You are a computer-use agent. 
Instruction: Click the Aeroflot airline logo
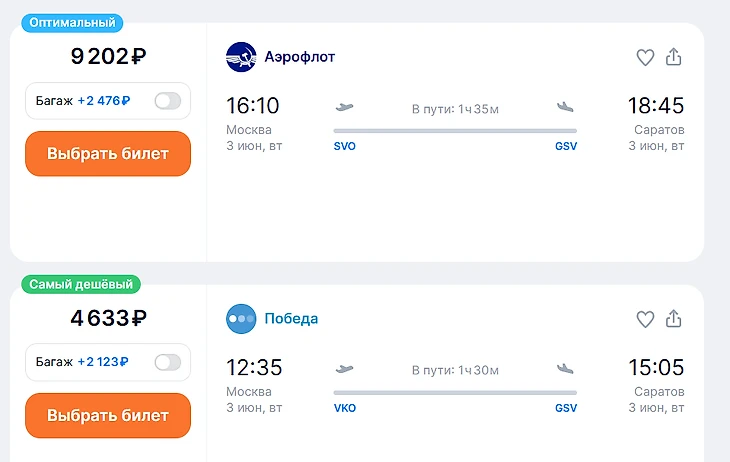pyautogui.click(x=241, y=57)
